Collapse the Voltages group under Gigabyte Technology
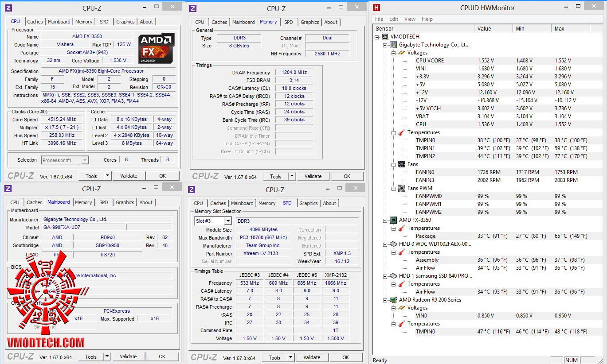 394,53
